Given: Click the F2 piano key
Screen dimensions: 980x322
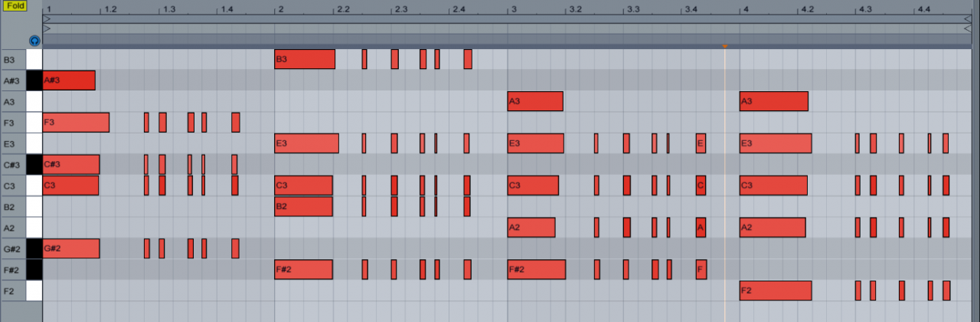Looking at the screenshot, I should pos(34,291).
